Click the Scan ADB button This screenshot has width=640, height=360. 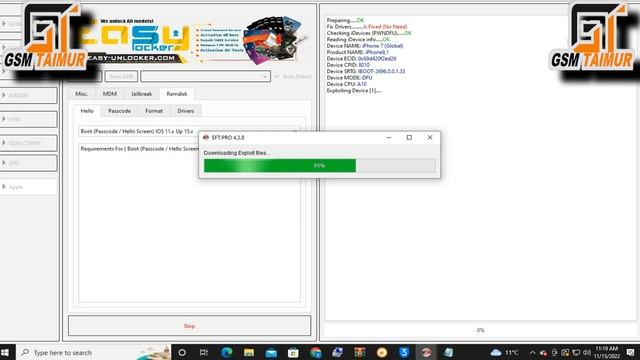click(x=121, y=76)
